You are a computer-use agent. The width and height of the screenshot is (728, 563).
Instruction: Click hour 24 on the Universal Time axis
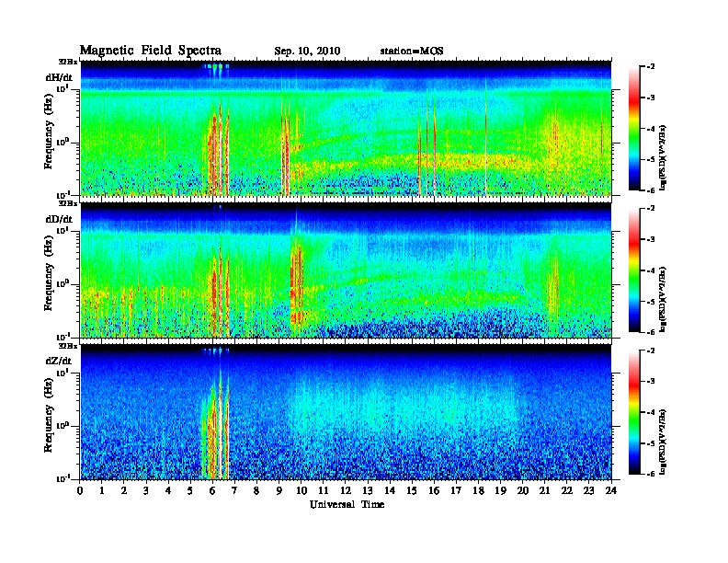(x=611, y=491)
